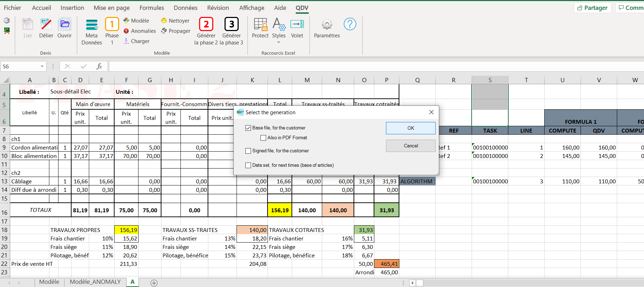Switch to the Accueil tab

(x=42, y=8)
